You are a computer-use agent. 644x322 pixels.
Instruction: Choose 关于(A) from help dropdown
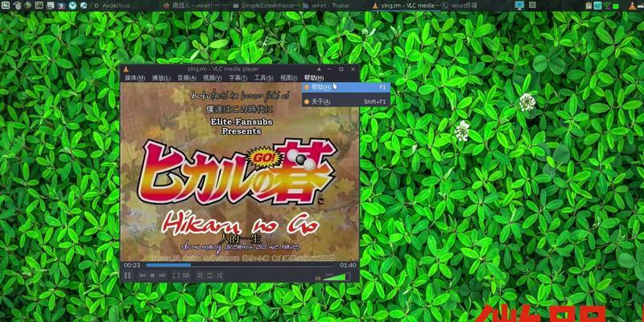346,101
